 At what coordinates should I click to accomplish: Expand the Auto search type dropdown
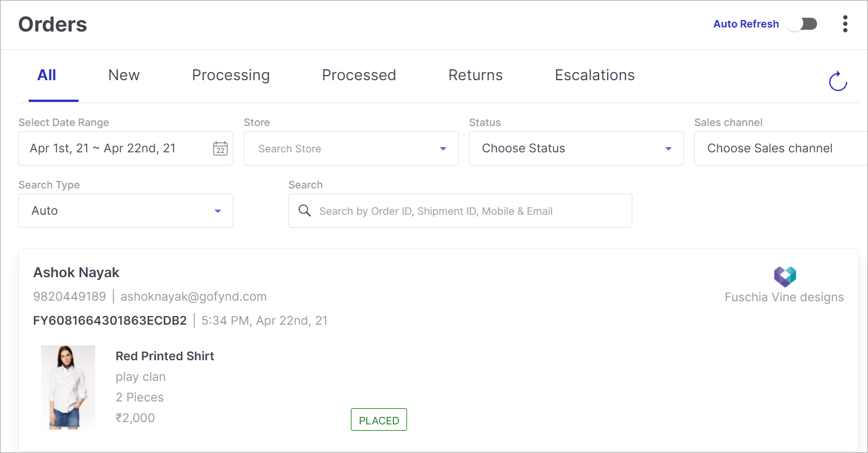pos(126,211)
